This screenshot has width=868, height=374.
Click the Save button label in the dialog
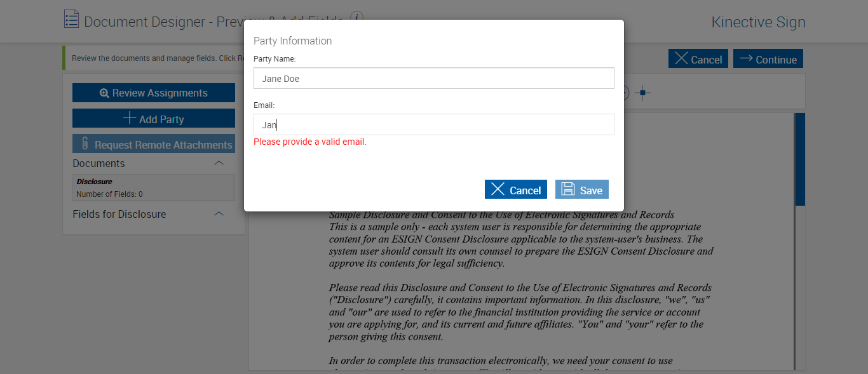click(x=591, y=190)
